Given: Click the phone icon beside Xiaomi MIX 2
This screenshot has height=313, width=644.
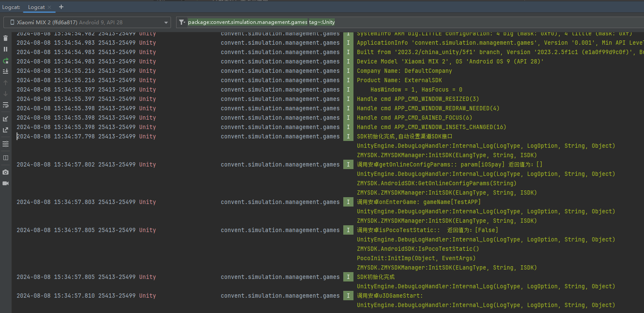Looking at the screenshot, I should tap(12, 22).
